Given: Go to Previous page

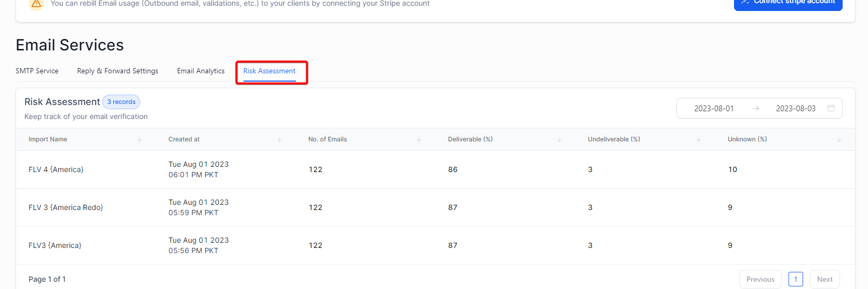Looking at the screenshot, I should [761, 279].
